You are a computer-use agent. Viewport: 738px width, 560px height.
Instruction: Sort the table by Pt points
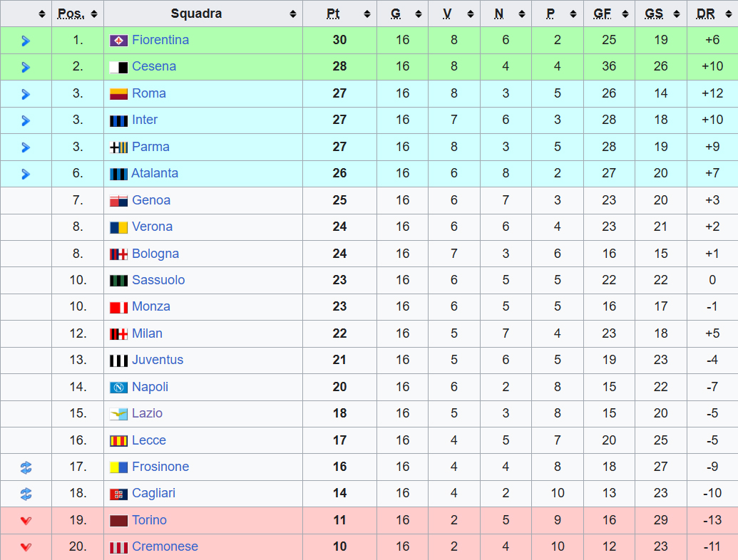pos(339,14)
